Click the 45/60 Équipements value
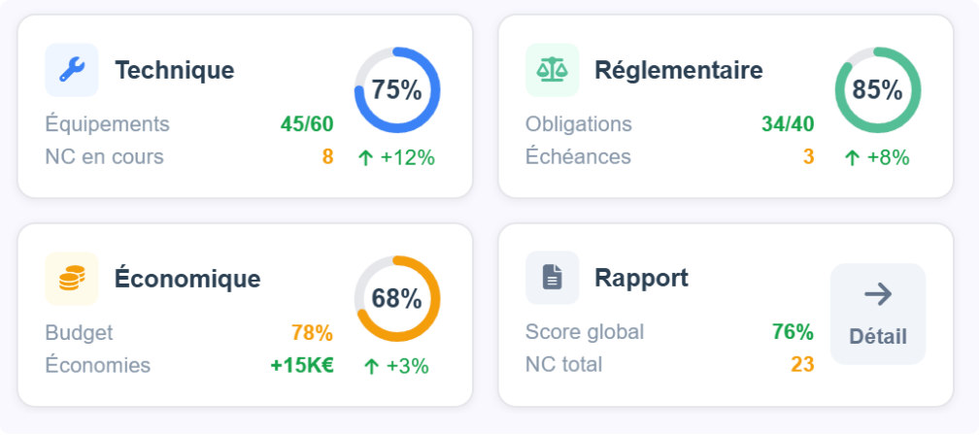Image resolution: width=980 pixels, height=435 pixels. coord(306,124)
